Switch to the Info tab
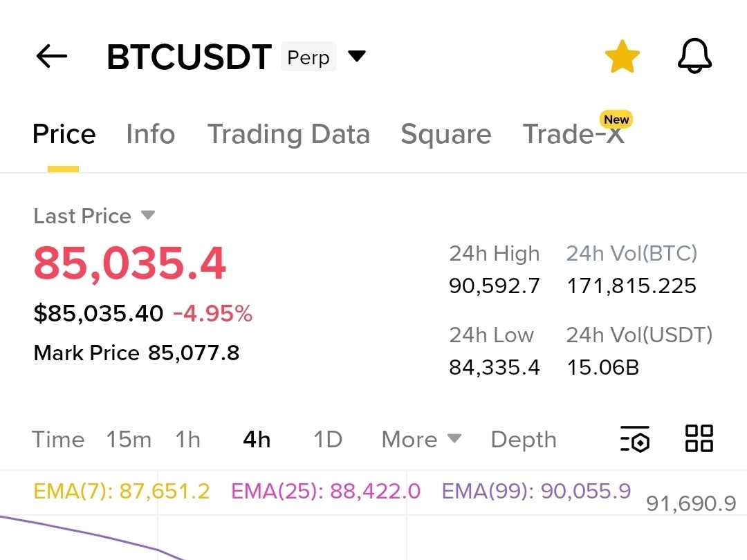Image resolution: width=747 pixels, height=560 pixels. [150, 134]
